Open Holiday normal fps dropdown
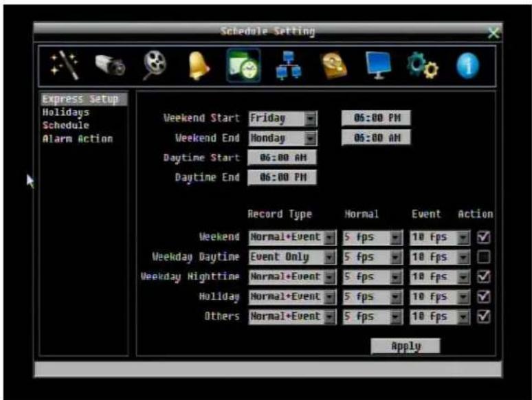 (x=373, y=297)
